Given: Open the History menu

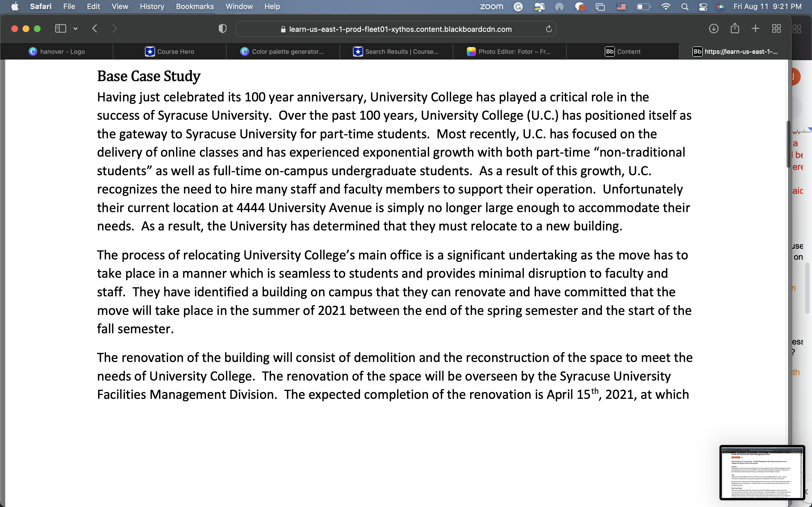Looking at the screenshot, I should point(152,6).
